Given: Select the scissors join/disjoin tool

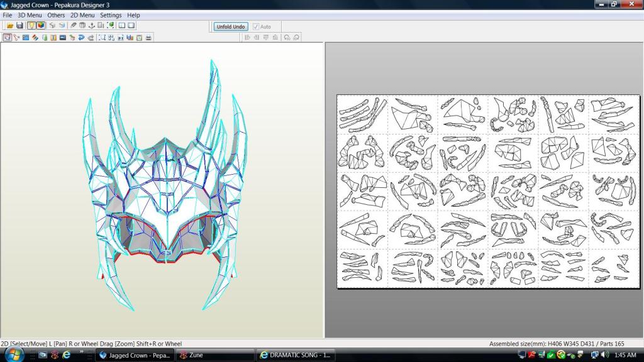Looking at the screenshot, I should point(16,38).
